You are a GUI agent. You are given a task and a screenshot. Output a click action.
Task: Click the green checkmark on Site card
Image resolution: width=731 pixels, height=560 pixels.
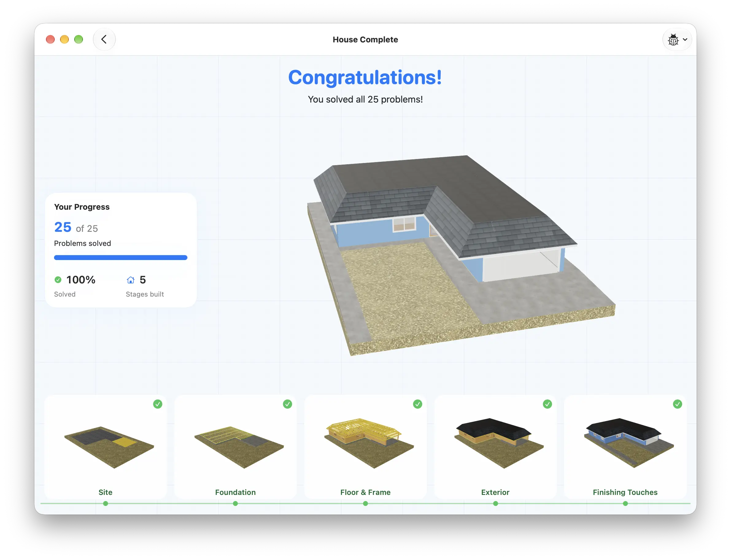[x=158, y=404]
